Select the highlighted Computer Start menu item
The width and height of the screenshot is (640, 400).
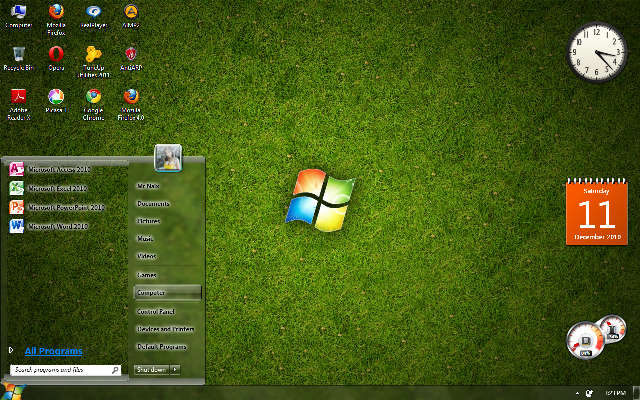click(168, 293)
